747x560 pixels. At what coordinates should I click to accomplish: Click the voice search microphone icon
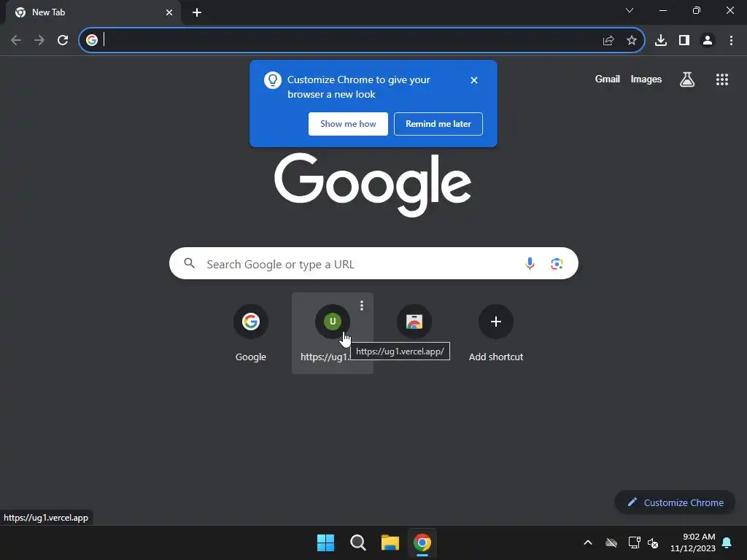530,263
